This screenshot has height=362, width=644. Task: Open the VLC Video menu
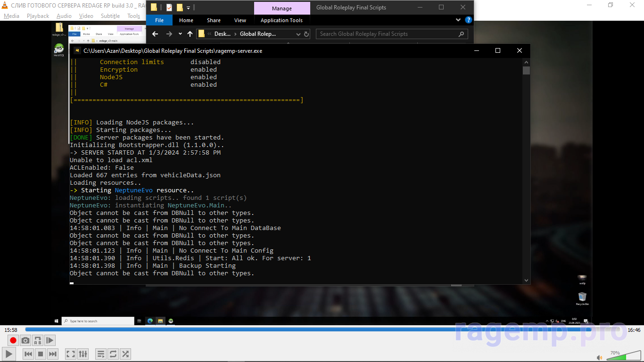coord(86,16)
